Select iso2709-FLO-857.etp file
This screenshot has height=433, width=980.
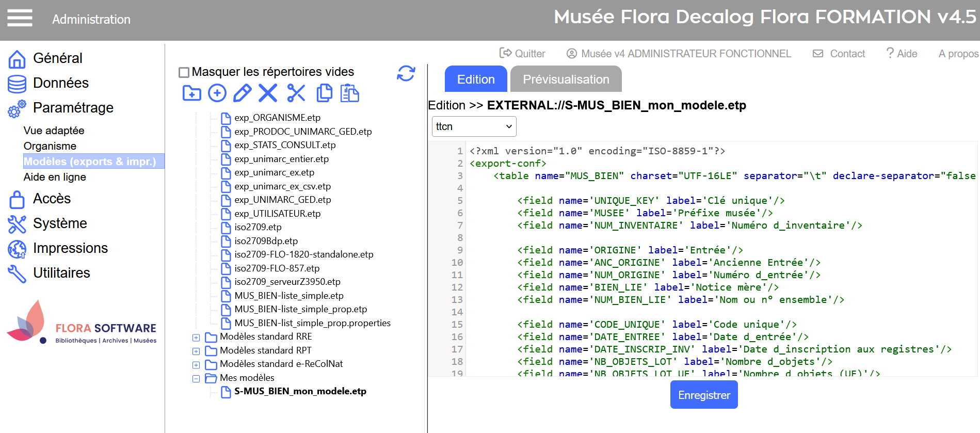coord(277,269)
